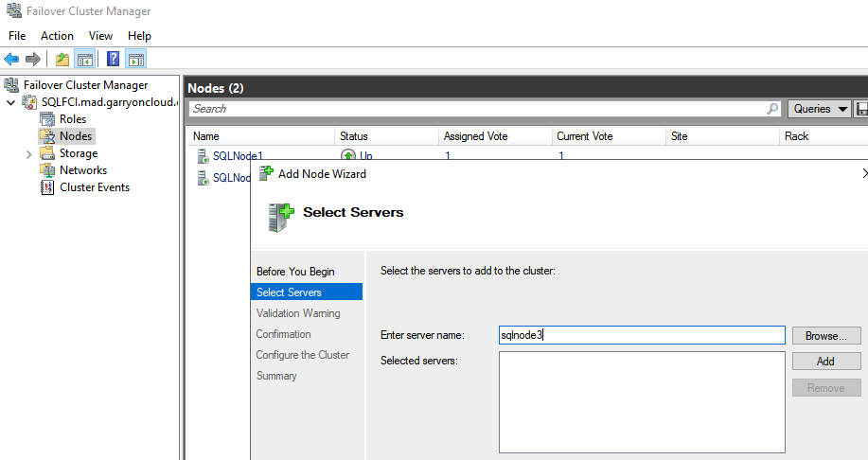Click the Select Servers wizard step
This screenshot has width=868, height=460.
307,292
